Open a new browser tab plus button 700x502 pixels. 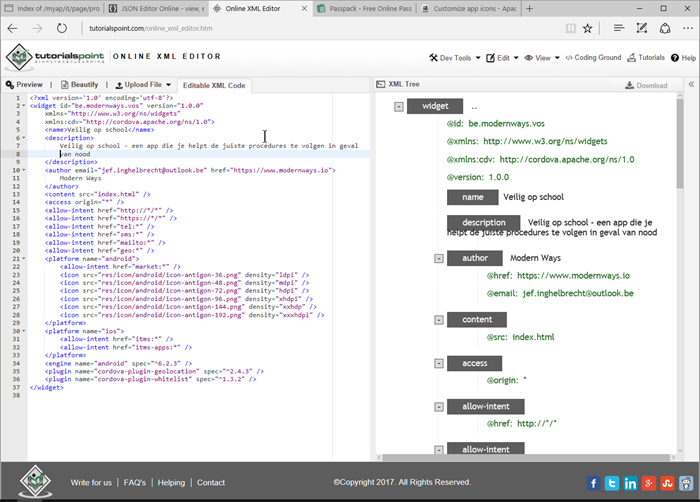pyautogui.click(x=529, y=8)
